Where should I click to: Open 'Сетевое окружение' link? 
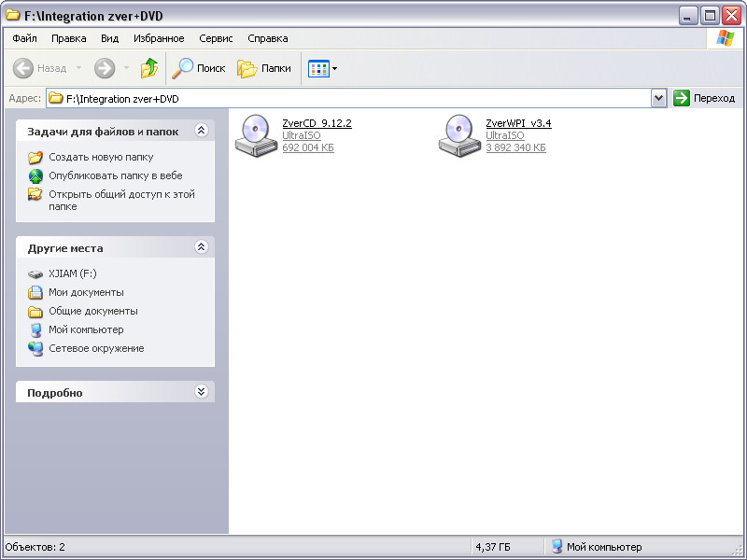pyautogui.click(x=96, y=348)
